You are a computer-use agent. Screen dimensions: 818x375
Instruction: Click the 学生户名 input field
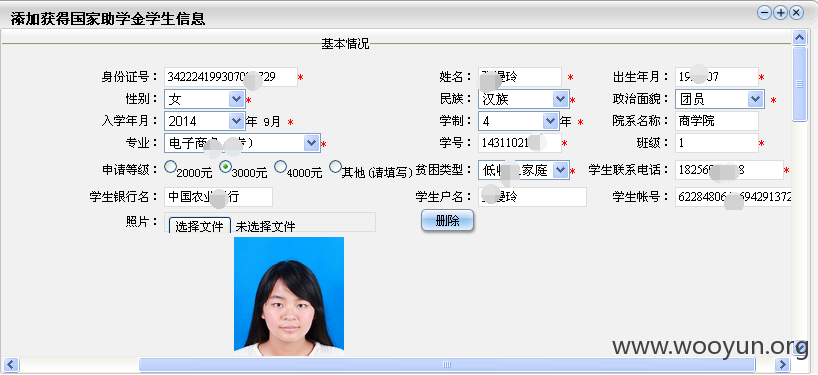[532, 197]
